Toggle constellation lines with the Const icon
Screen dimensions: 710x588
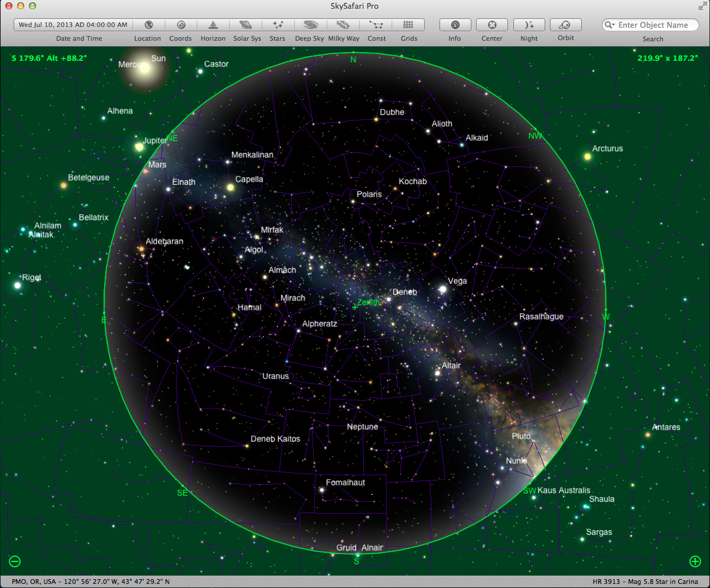coord(376,25)
